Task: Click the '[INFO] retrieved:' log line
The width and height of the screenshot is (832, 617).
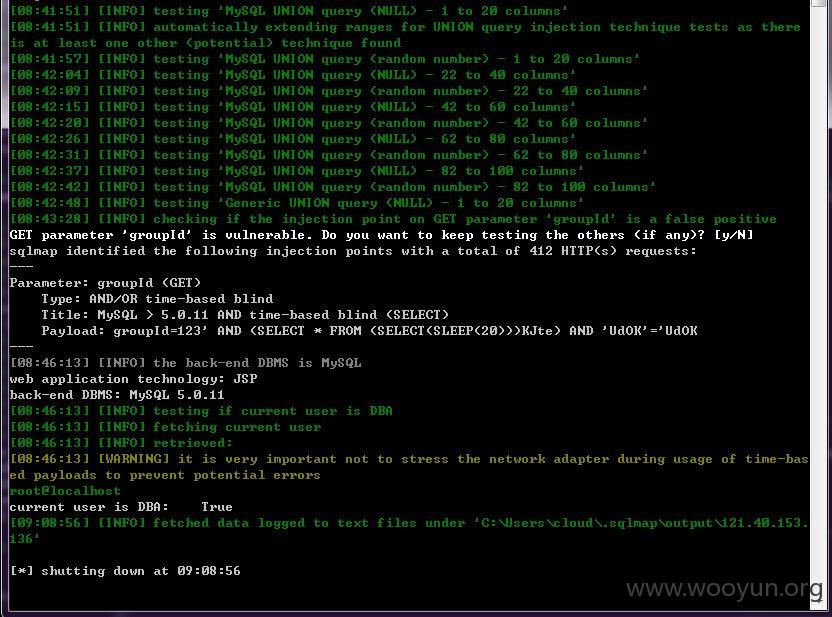Action: point(121,442)
